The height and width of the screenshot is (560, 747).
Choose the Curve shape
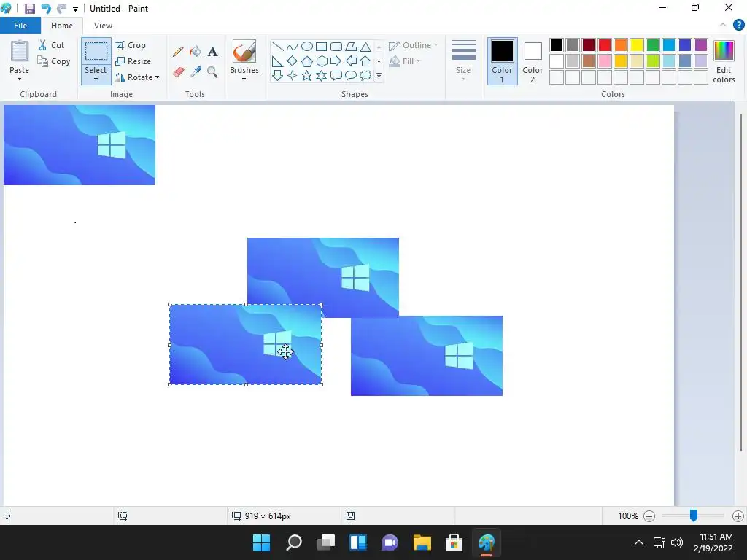click(x=292, y=46)
